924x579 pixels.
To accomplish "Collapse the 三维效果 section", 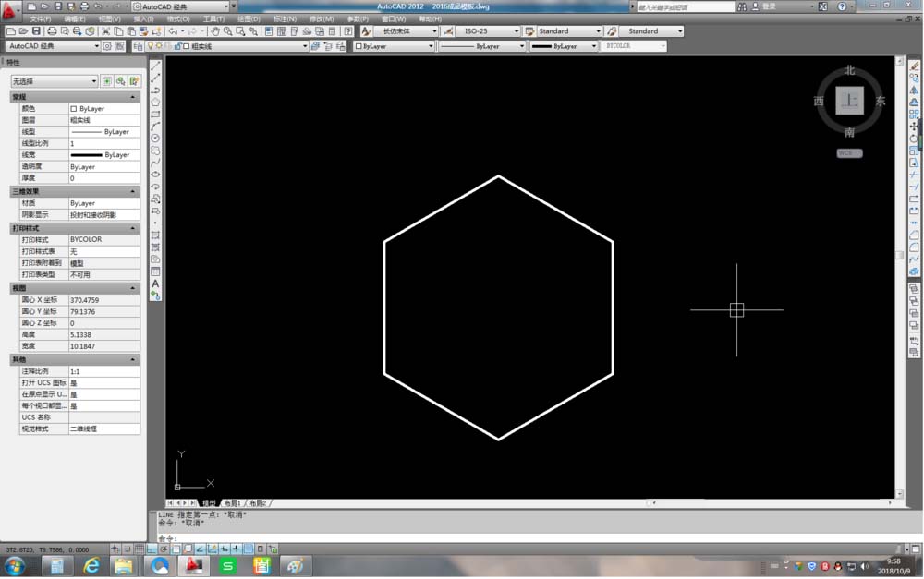I will pos(132,191).
